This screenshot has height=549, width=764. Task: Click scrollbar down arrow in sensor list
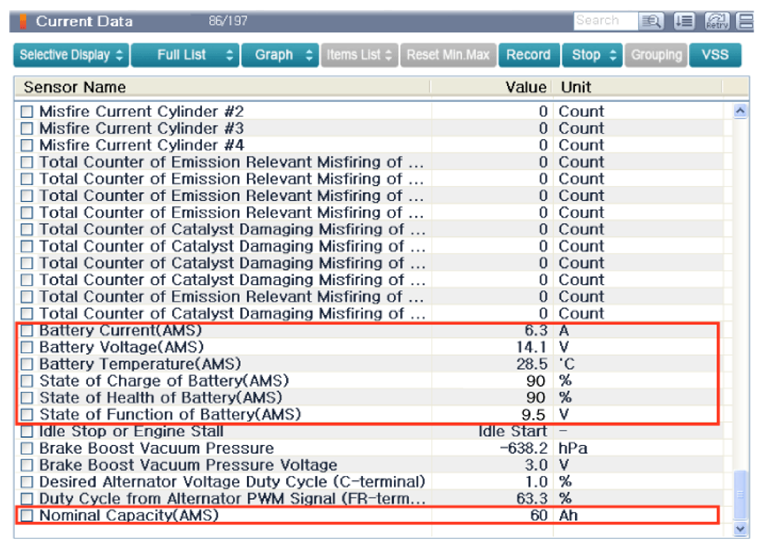[x=740, y=528]
